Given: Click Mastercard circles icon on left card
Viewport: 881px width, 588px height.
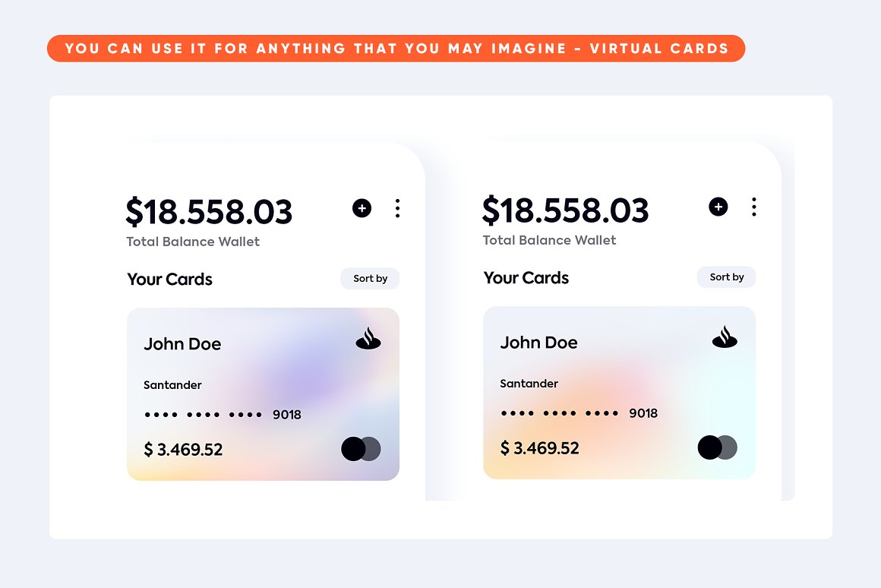Looking at the screenshot, I should pos(361,449).
